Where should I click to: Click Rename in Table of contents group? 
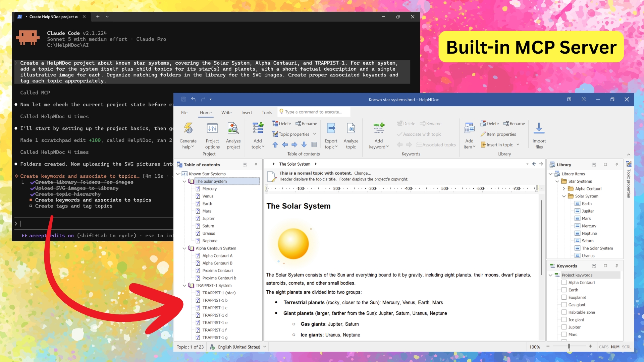pos(306,124)
